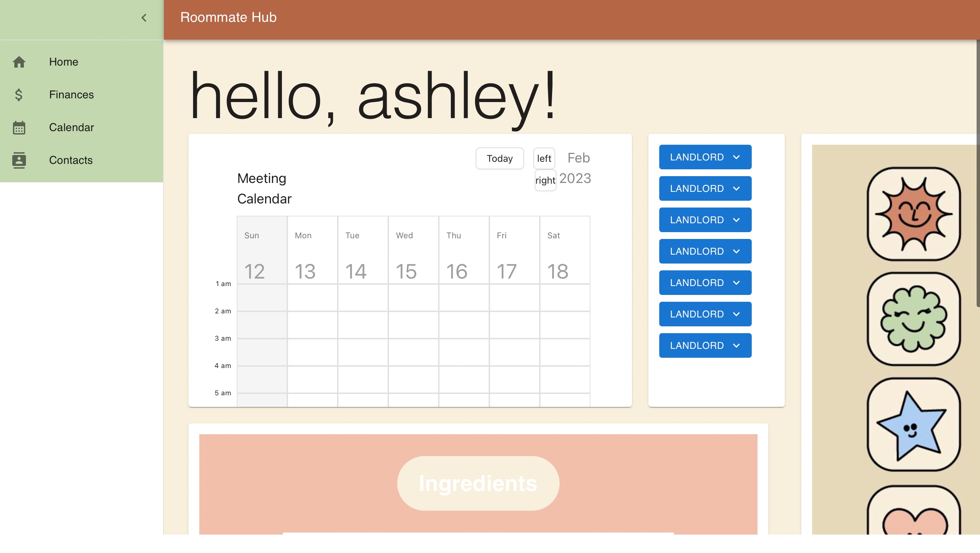Open the first LANDLORD dropdown

pos(705,157)
